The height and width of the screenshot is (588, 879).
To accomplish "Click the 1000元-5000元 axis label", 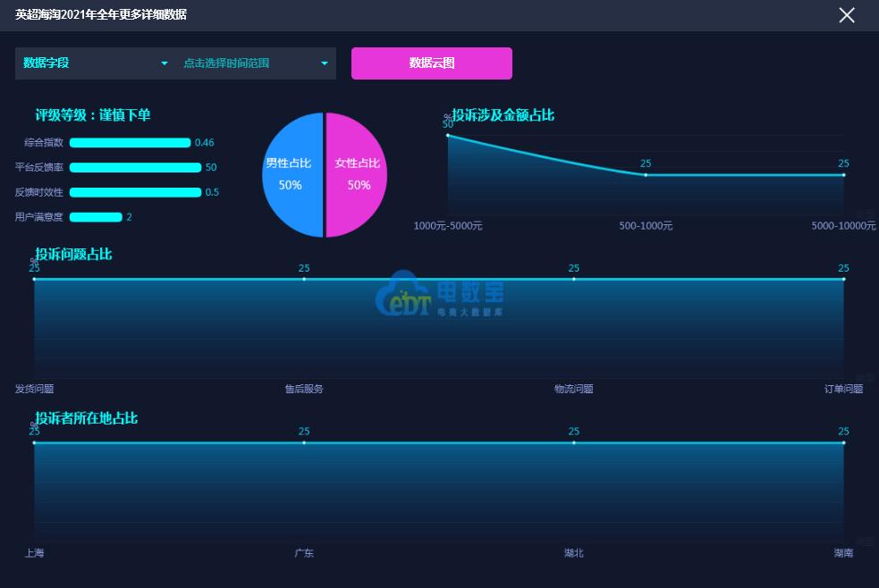I will click(448, 226).
